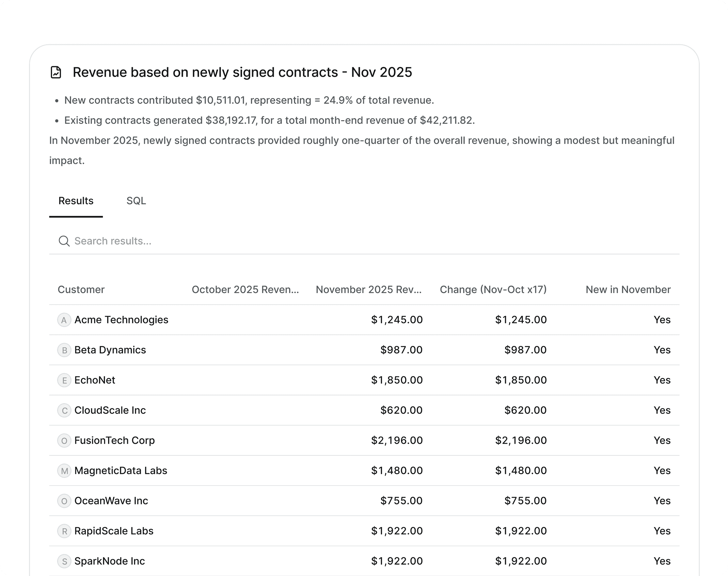The width and height of the screenshot is (728, 576).
Task: Click Beta Dynamics B avatar icon
Action: point(64,350)
